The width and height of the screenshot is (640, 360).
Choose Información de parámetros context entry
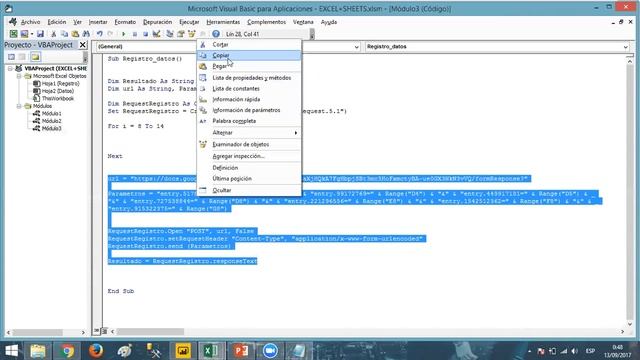(249, 110)
